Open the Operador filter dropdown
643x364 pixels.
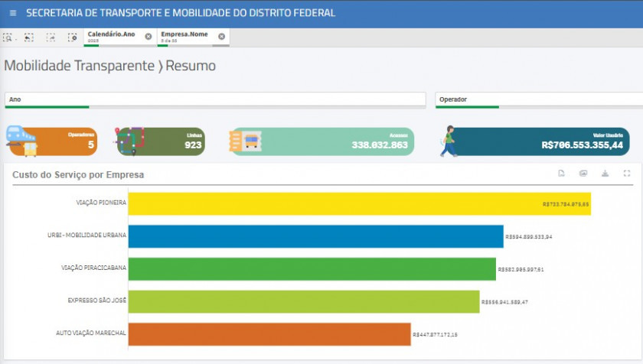[x=538, y=99]
